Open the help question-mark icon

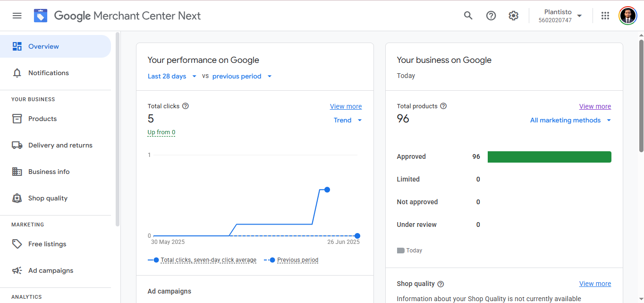491,16
